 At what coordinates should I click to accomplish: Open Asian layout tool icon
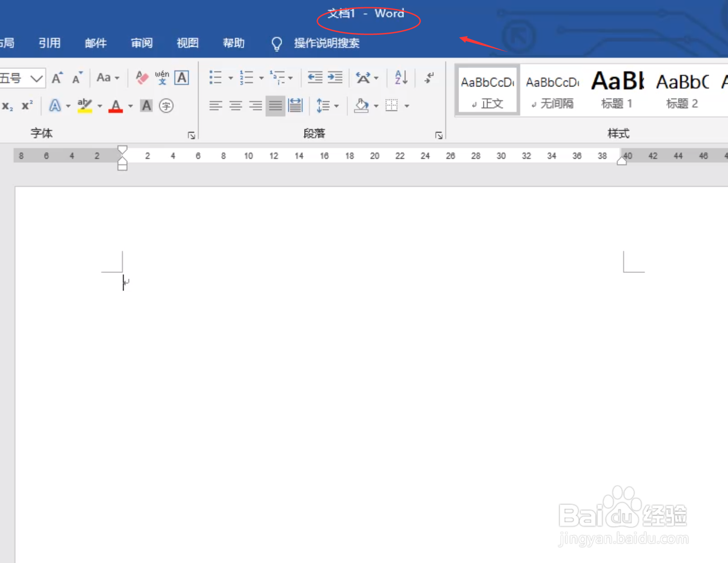pos(363,78)
